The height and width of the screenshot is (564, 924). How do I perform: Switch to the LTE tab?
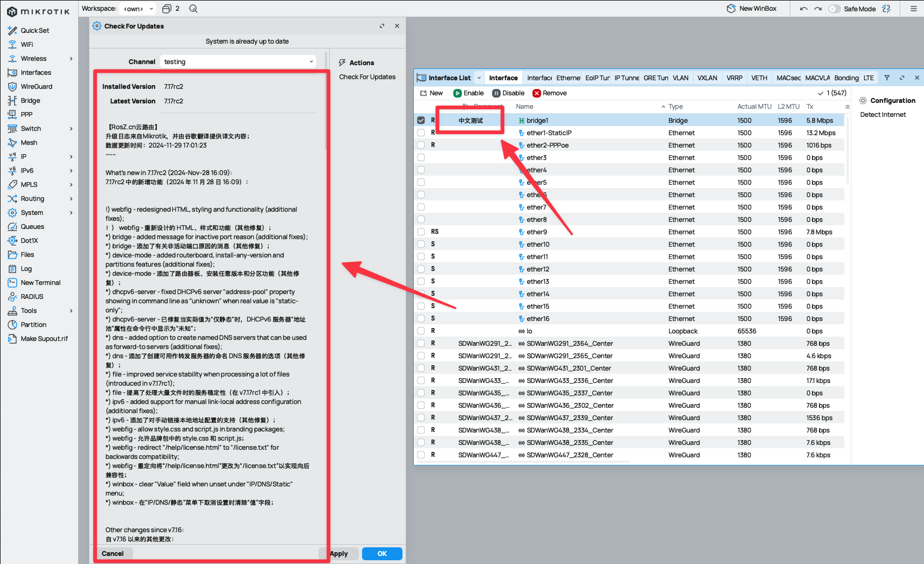(869, 78)
